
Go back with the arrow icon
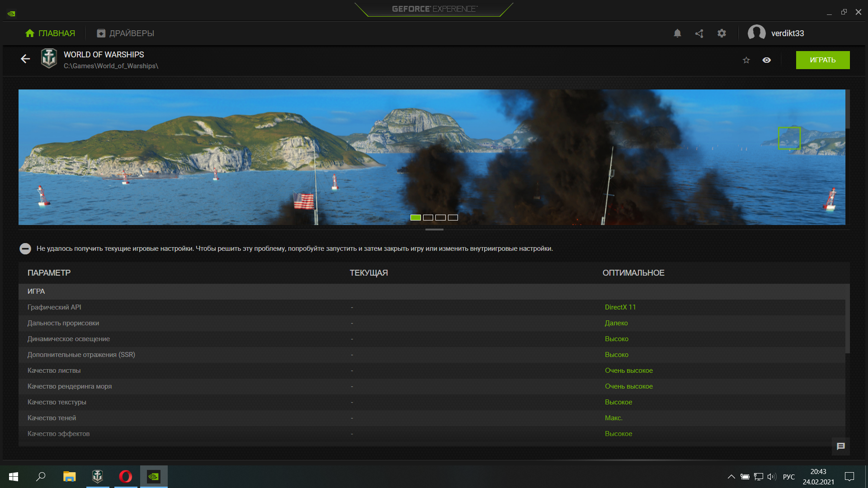(x=25, y=59)
